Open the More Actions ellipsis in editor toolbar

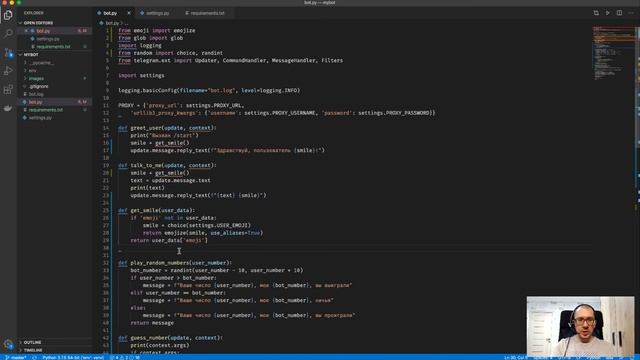(631, 13)
